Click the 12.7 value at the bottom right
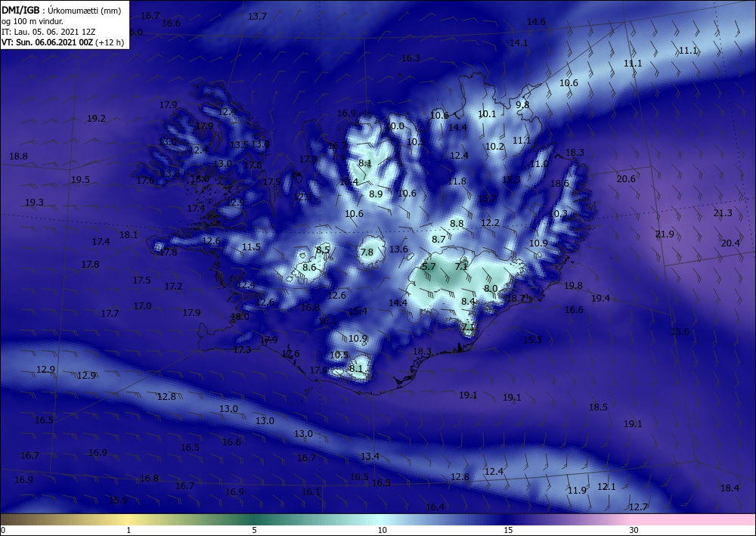This screenshot has height=536, width=756. (x=638, y=507)
